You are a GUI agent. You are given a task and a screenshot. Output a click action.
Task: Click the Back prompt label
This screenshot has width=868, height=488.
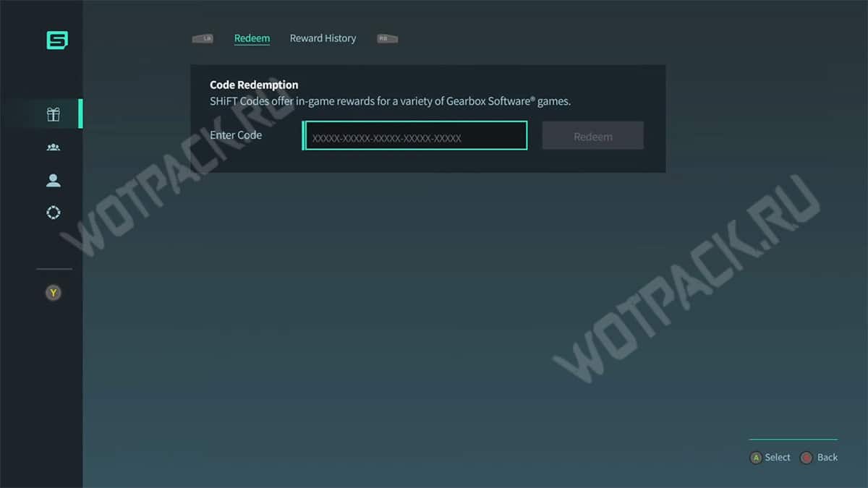point(827,458)
